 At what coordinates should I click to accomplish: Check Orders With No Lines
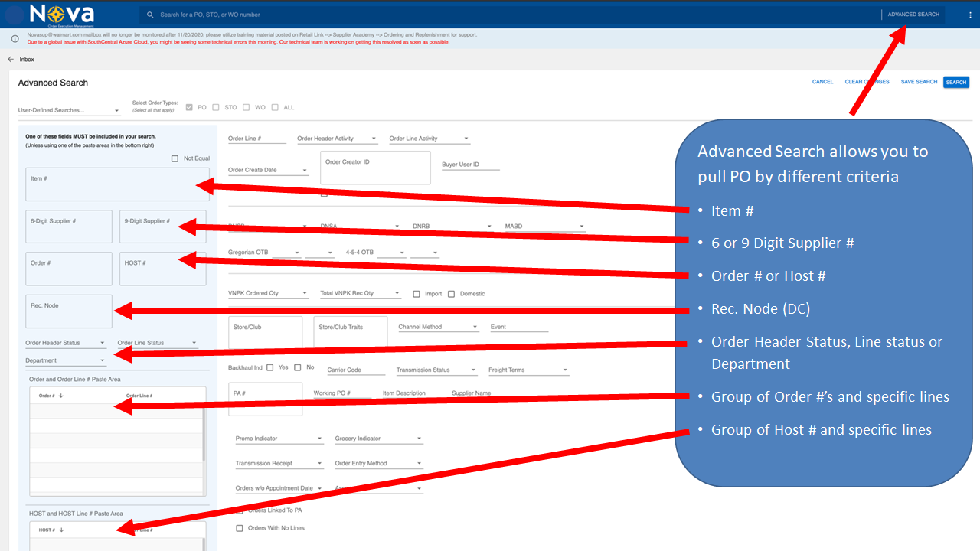[240, 528]
